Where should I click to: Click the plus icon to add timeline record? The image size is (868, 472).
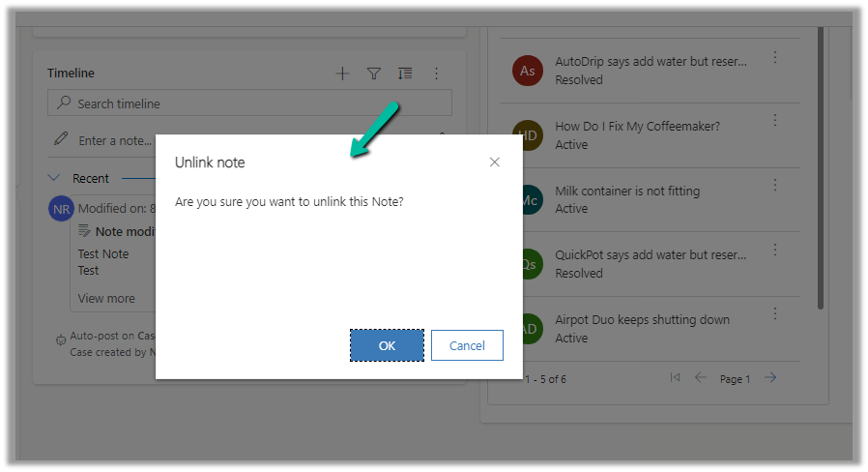coord(343,74)
